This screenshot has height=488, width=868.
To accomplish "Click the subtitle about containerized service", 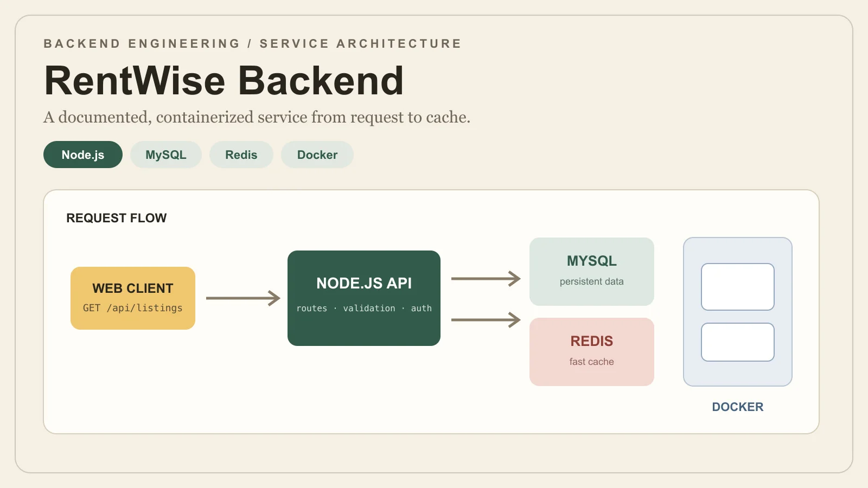I will [x=257, y=117].
